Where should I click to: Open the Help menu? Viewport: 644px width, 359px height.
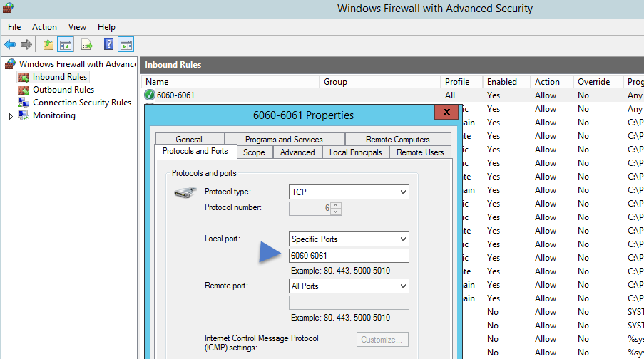coord(106,27)
